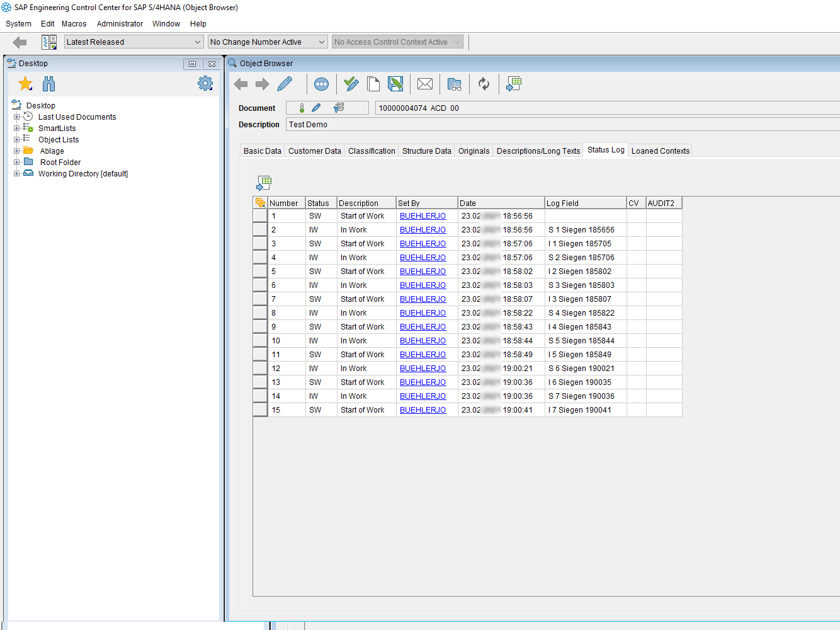The image size is (840, 630).
Task: Click the refresh arrows icon in the toolbar
Action: [x=484, y=84]
